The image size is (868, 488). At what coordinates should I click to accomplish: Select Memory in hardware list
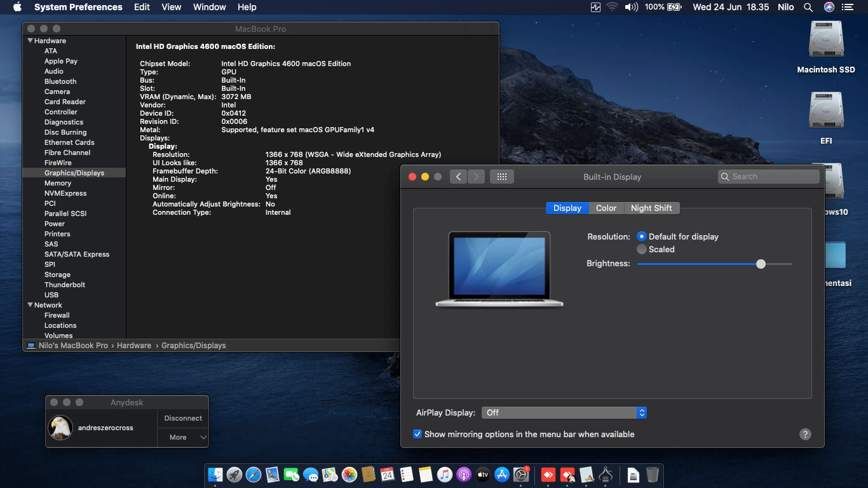tap(58, 183)
